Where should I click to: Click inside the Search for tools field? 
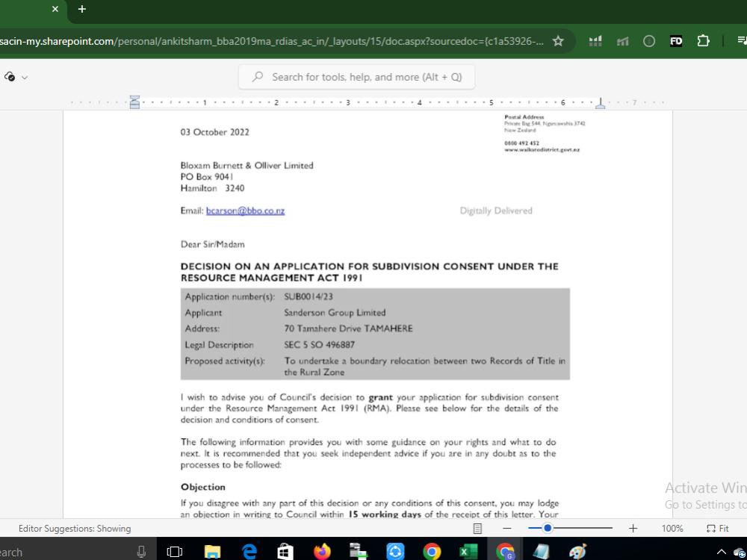click(x=356, y=77)
